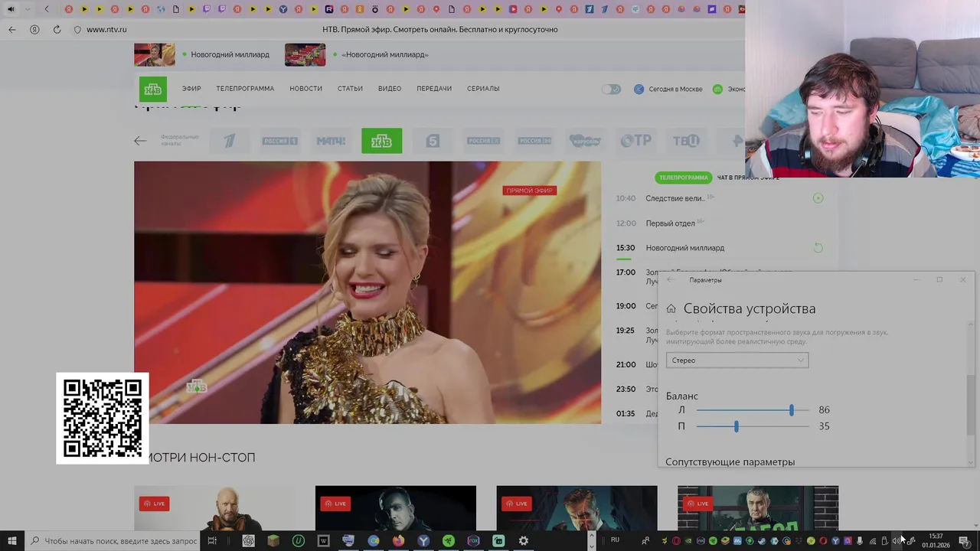Open ЭФИР menu item
Viewport: 980px width, 551px height.
tap(191, 89)
